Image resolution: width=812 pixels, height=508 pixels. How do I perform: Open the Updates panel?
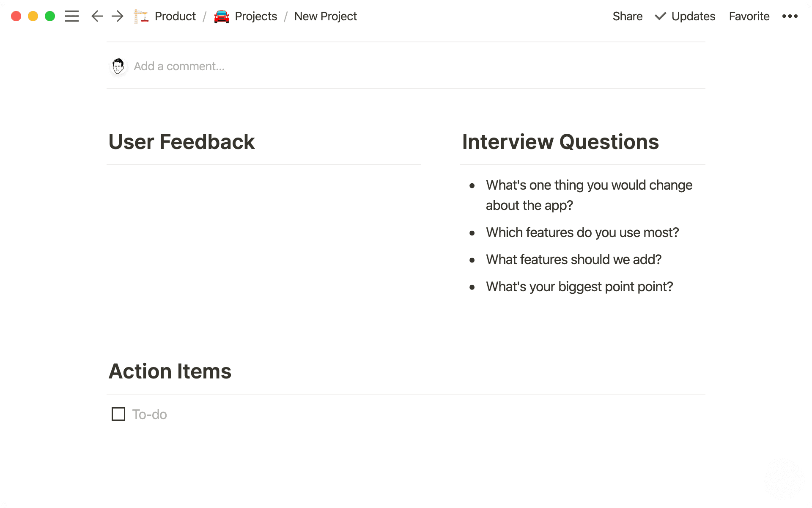coord(693,16)
